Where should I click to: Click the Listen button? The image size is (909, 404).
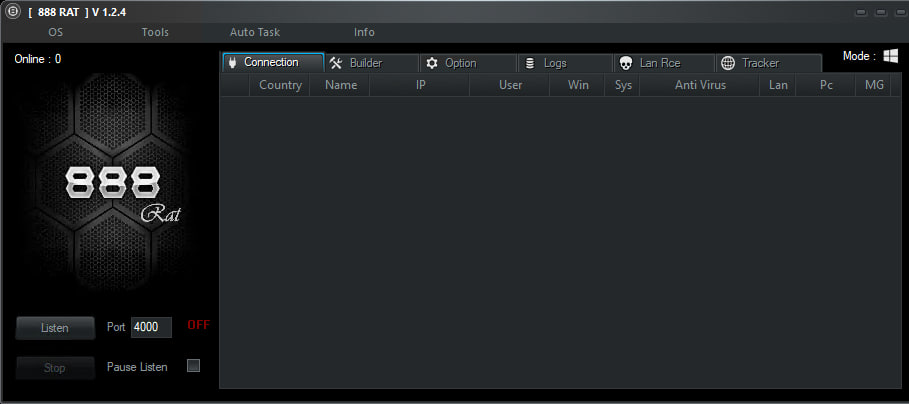coord(55,328)
